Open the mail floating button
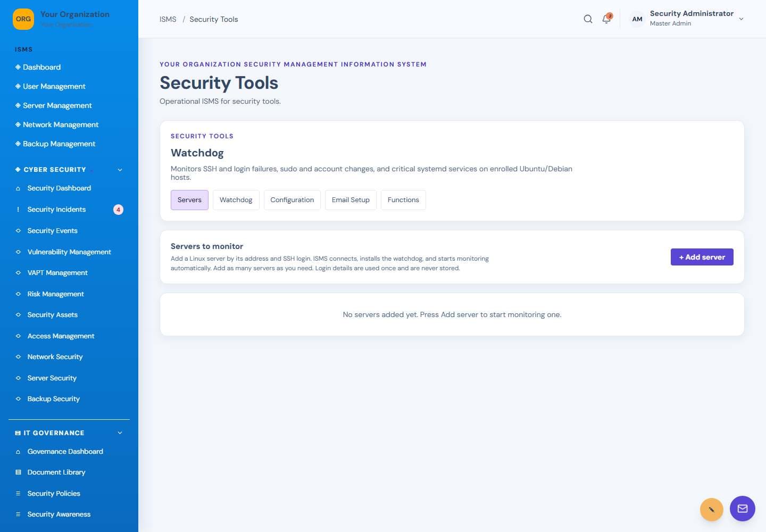 pyautogui.click(x=743, y=509)
